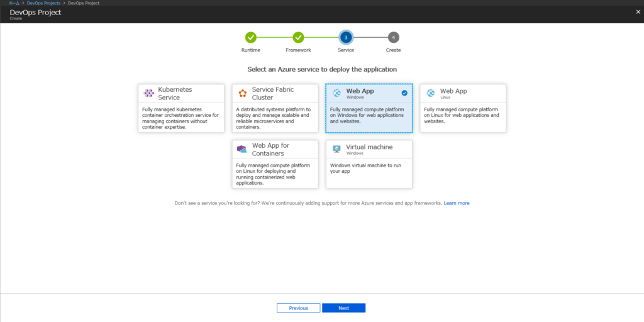Click the Previous button
The width and height of the screenshot is (644, 322).
click(299, 308)
